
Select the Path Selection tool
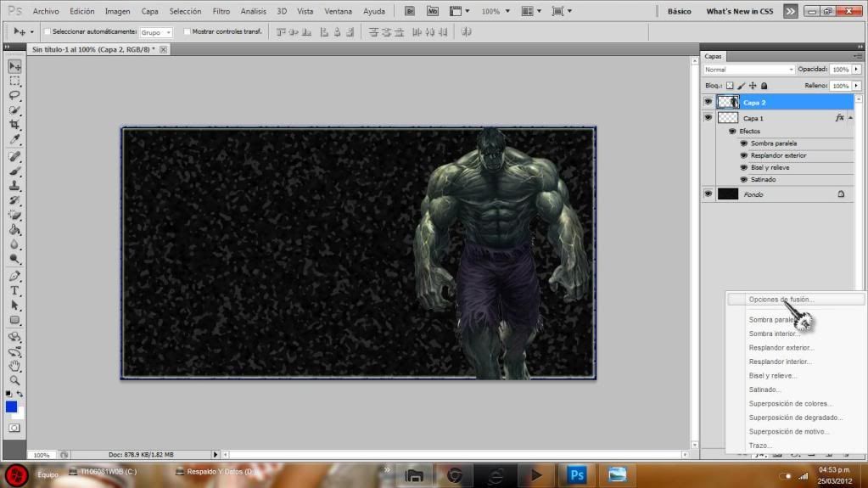(x=15, y=306)
